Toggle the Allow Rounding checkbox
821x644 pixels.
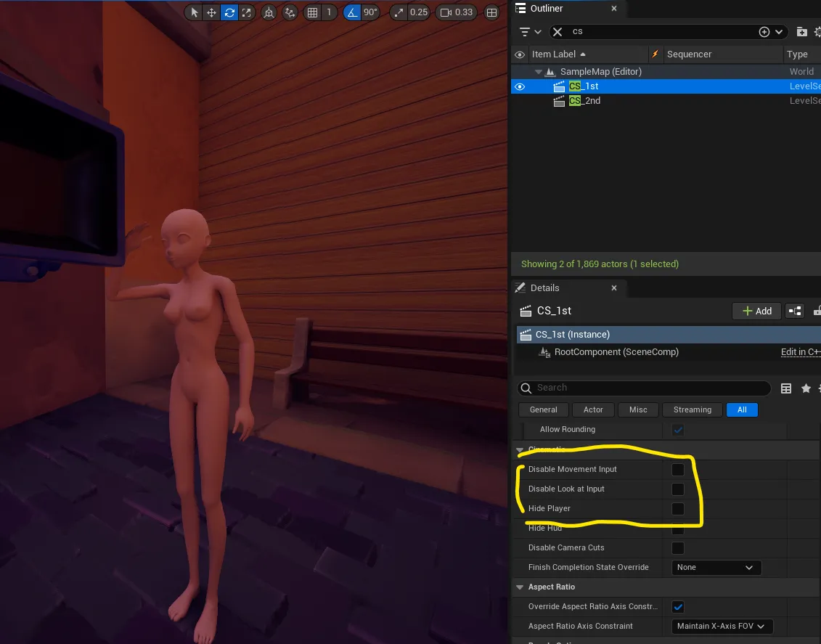[678, 430]
